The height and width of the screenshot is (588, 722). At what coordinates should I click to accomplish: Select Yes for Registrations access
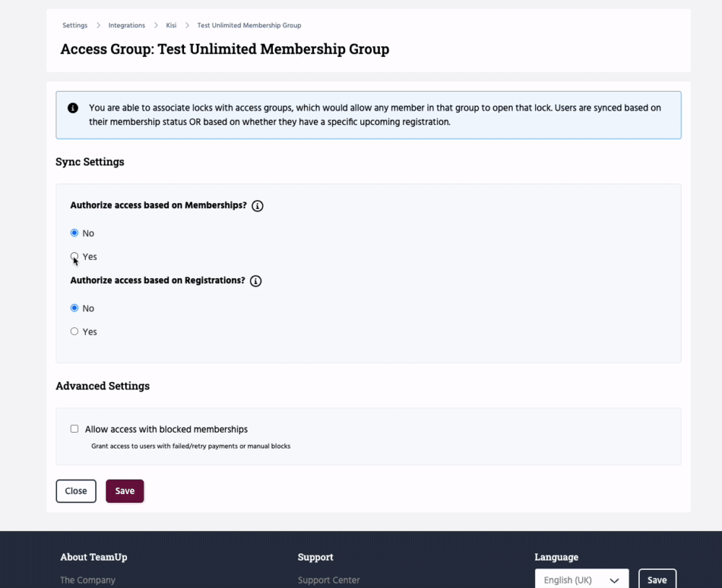pos(74,332)
